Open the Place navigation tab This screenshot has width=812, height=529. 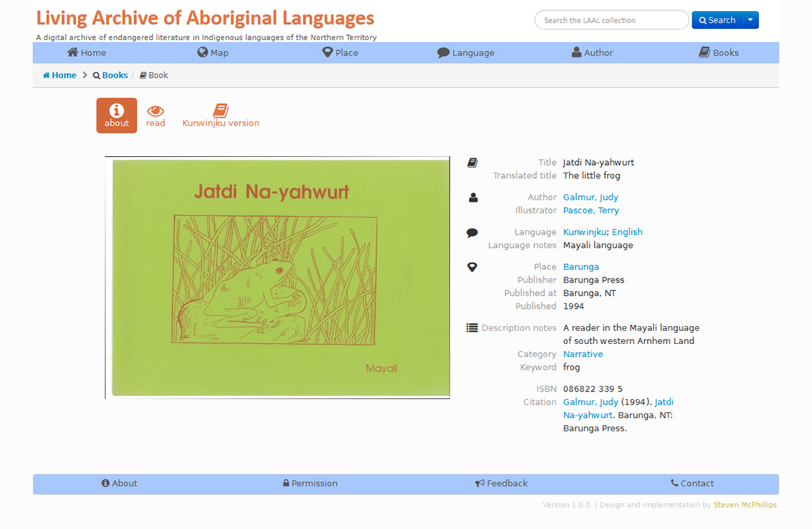coord(340,52)
